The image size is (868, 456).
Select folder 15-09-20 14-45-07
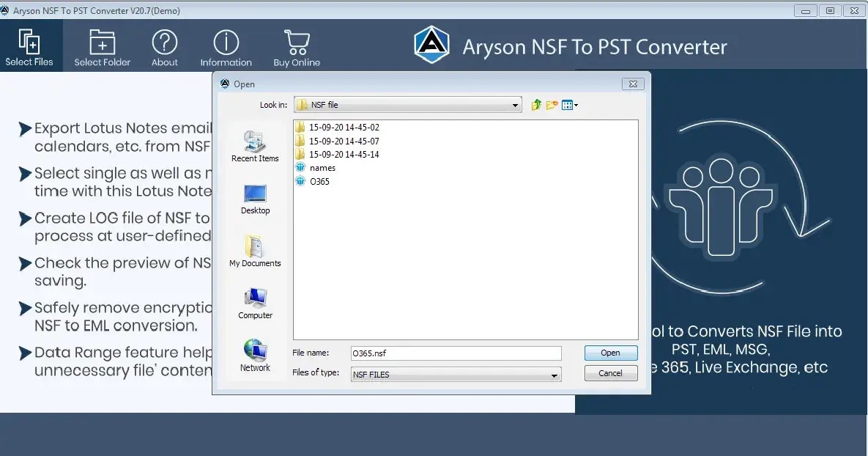click(337, 141)
